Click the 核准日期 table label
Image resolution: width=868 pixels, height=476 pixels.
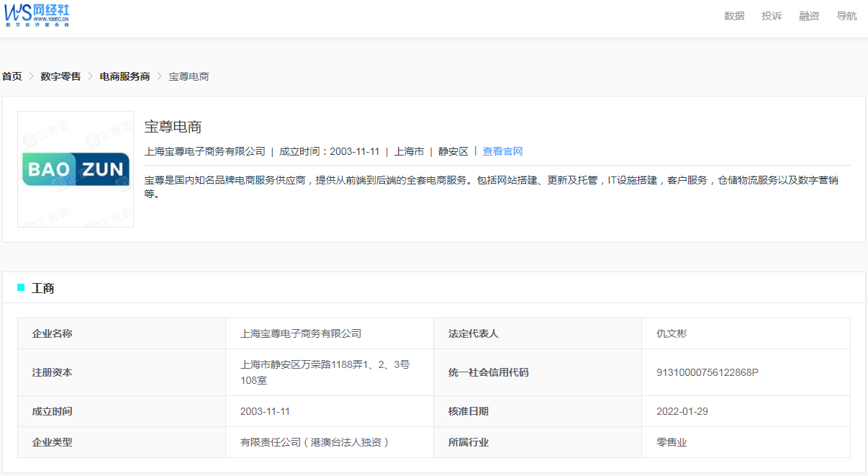tap(469, 411)
